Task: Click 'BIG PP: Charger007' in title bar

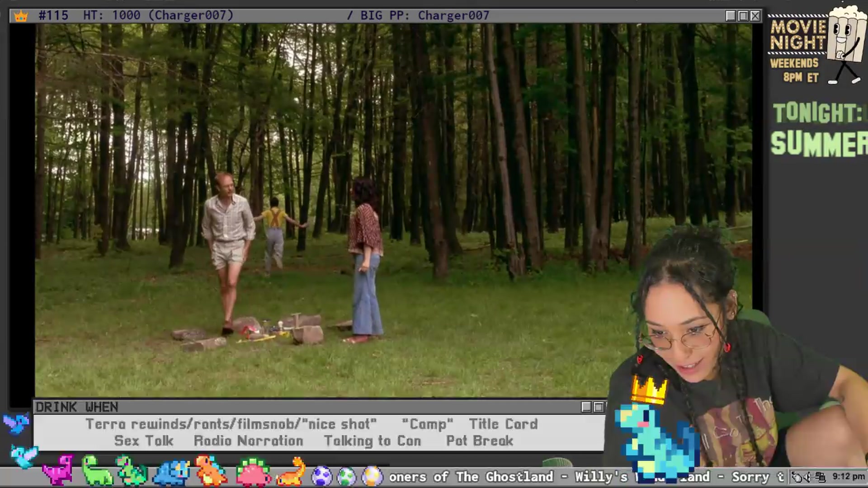Action: coord(425,15)
